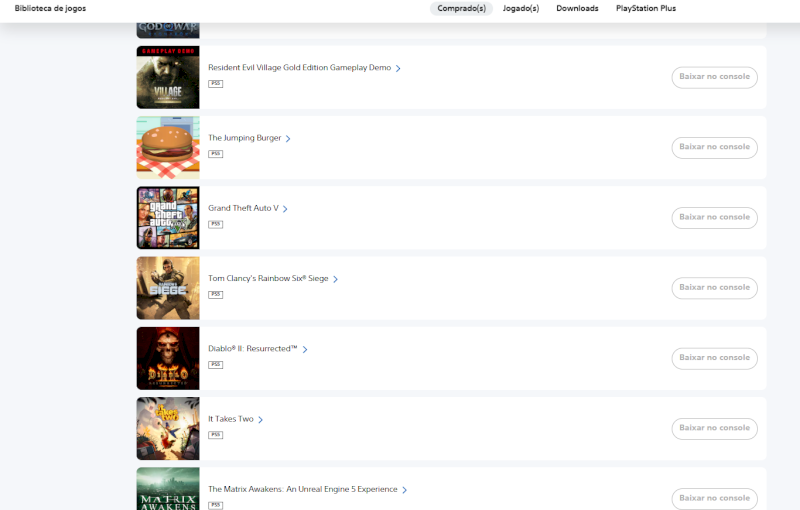Viewport: 800px width, 510px height.
Task: Open The Matrix Awakens cover thumbnail
Action: [168, 489]
